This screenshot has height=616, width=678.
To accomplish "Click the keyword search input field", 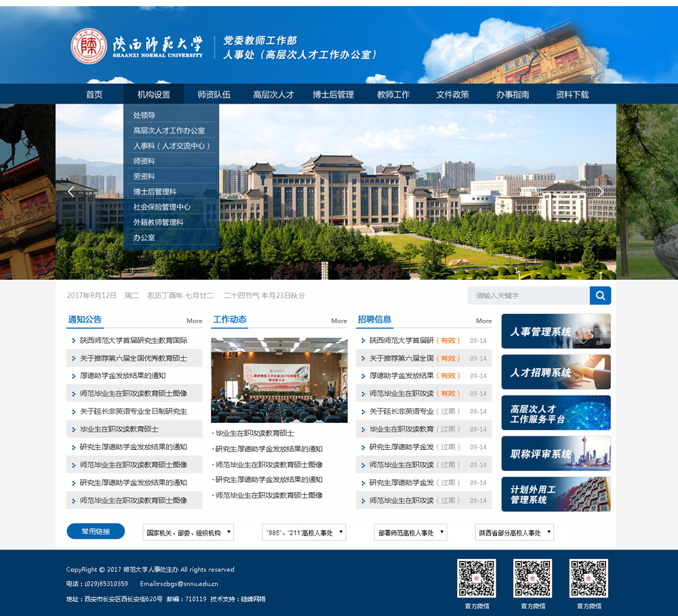I will (528, 295).
